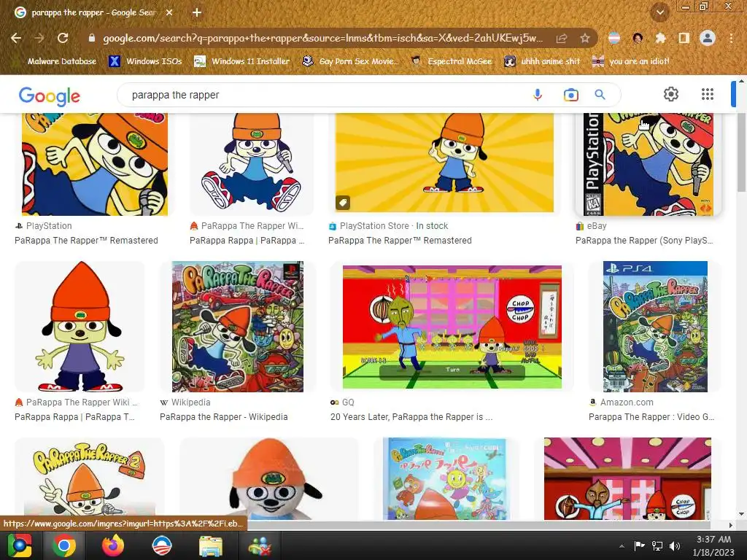Screen dimensions: 747x560
Task: Show hidden tray icons arrow
Action: click(622, 546)
